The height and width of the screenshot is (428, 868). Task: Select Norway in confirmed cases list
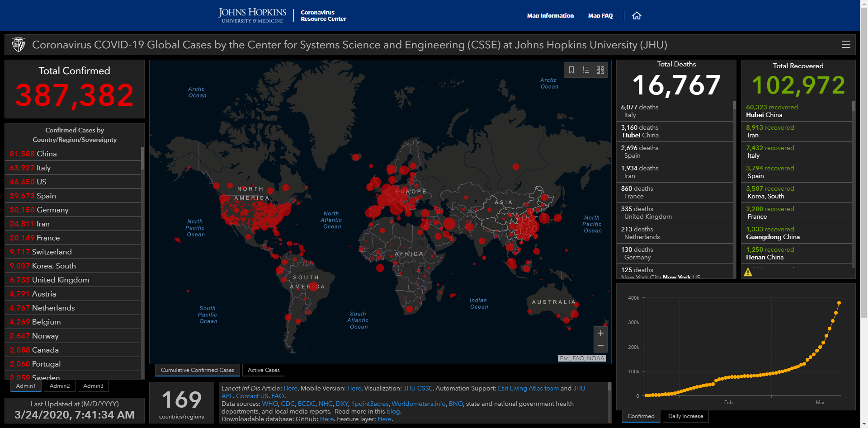click(73, 336)
